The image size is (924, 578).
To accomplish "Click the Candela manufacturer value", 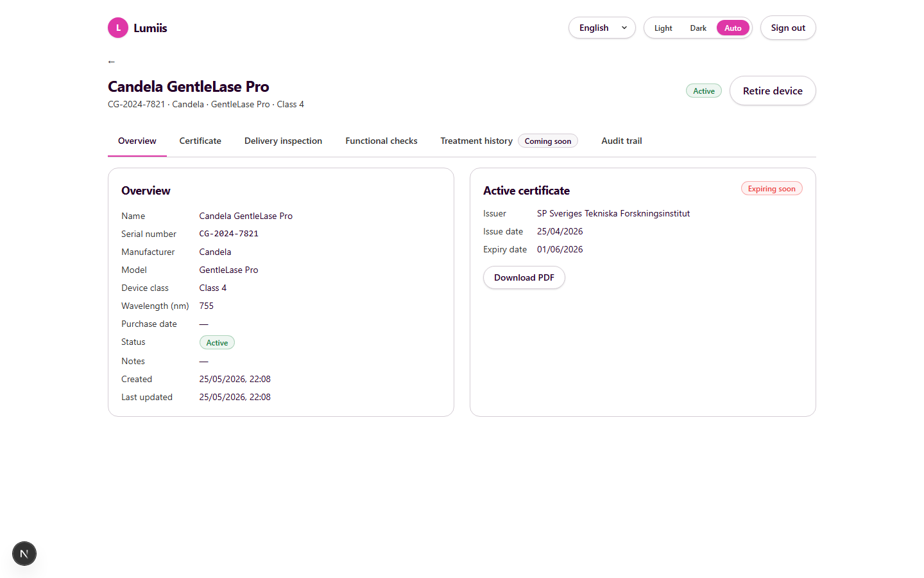I will (215, 252).
